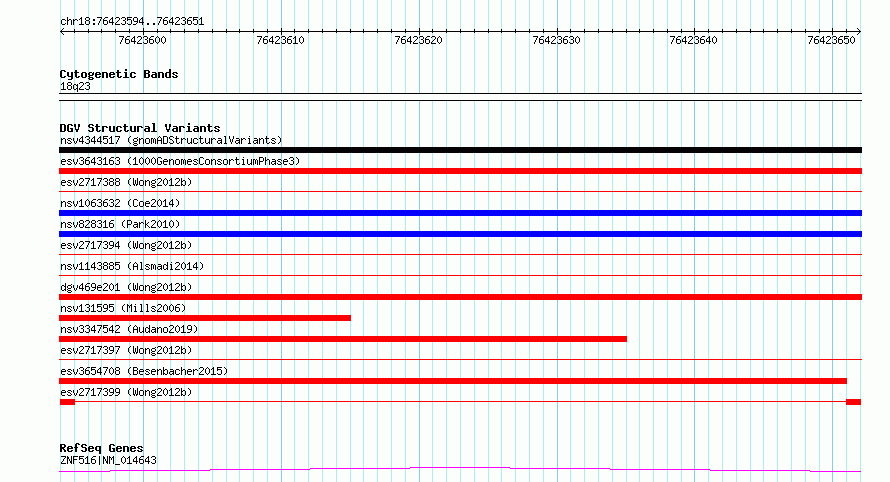The image size is (890, 482).
Task: Select the short red nsv131595 variant bar
Action: coord(205,318)
